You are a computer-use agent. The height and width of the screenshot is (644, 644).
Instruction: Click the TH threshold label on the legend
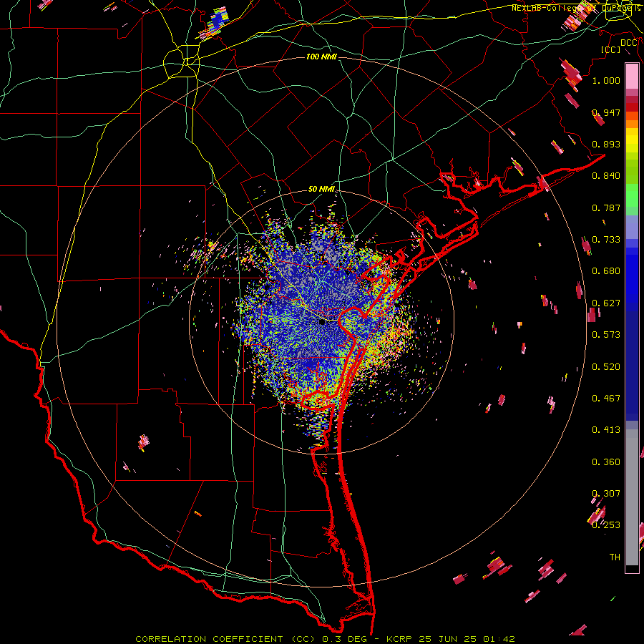coord(615,557)
